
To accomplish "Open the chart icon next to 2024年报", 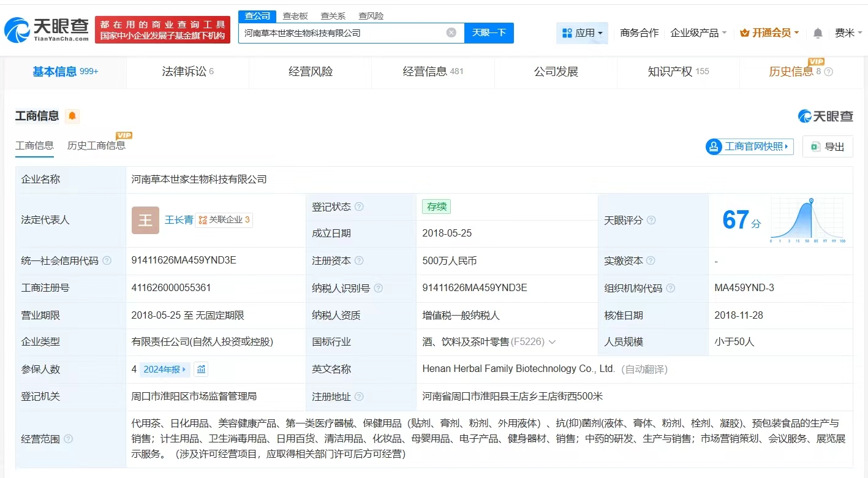I will coord(202,370).
